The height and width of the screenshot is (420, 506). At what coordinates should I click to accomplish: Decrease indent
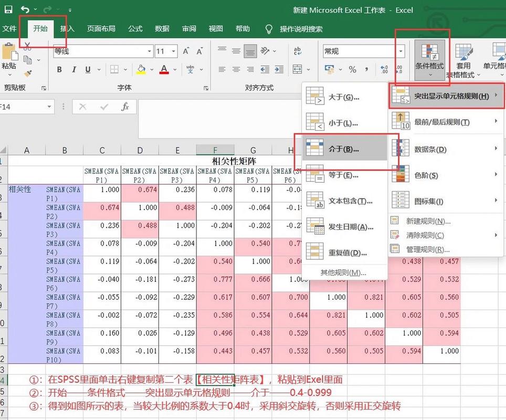pyautogui.click(x=265, y=69)
